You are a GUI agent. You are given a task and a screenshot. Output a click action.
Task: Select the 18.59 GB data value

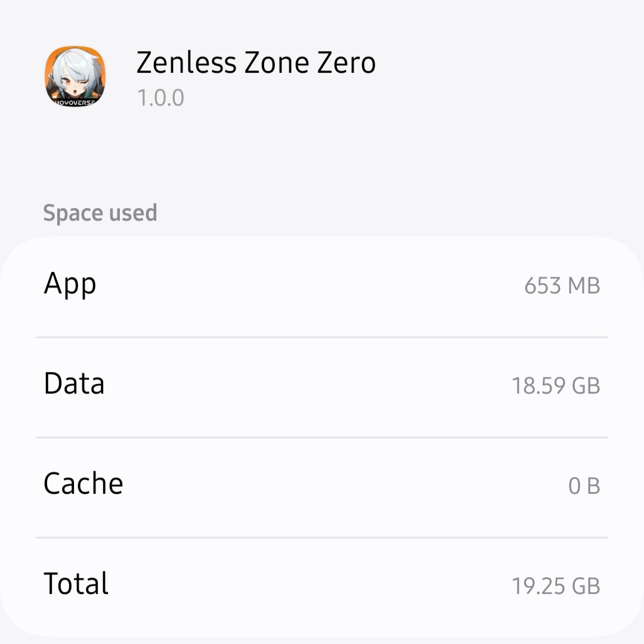point(555,386)
